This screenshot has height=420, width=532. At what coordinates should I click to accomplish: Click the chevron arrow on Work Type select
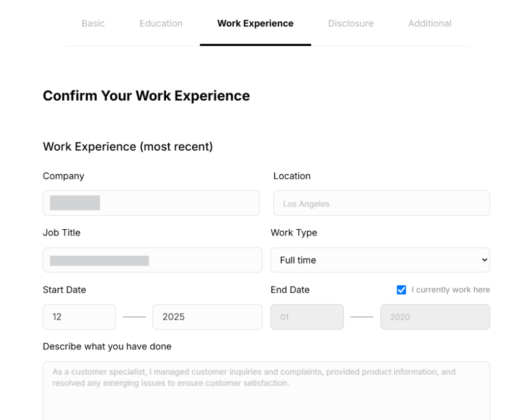click(484, 260)
